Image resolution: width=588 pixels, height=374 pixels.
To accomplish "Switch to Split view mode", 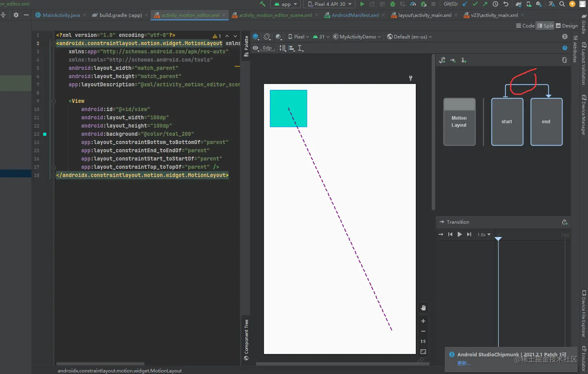I will [x=545, y=26].
